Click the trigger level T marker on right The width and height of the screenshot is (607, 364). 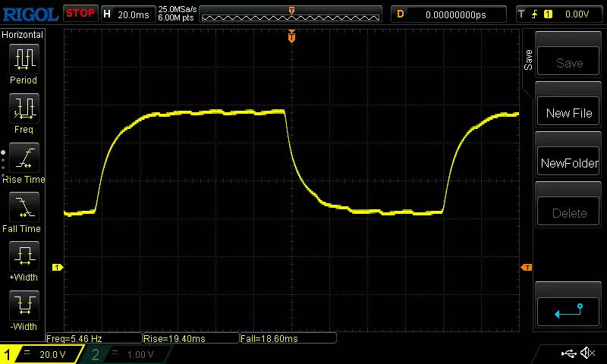(526, 267)
